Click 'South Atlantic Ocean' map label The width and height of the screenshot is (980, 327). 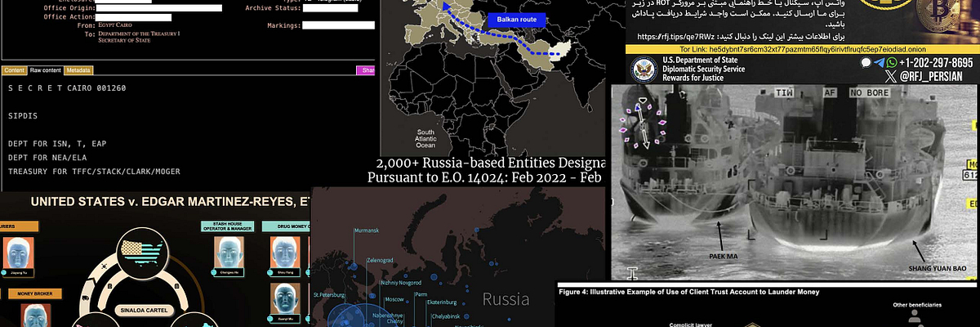coord(425,138)
